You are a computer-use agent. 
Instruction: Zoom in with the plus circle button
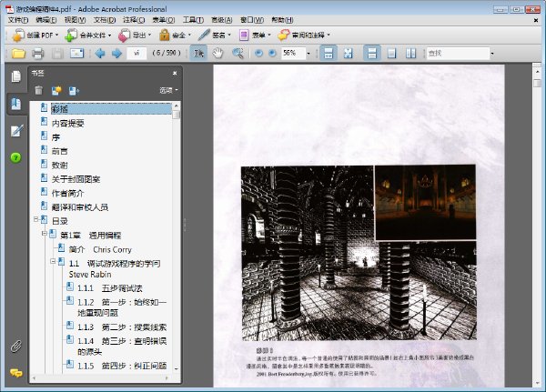[x=272, y=53]
